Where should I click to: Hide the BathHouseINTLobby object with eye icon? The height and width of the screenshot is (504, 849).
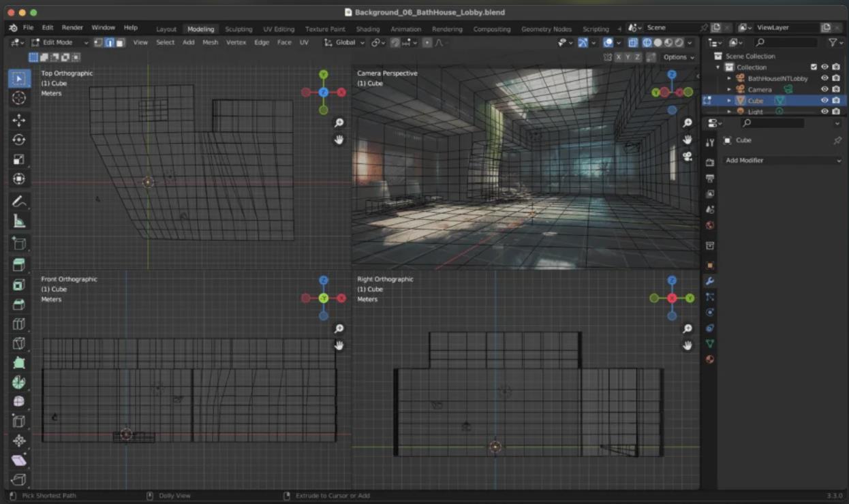(x=824, y=78)
